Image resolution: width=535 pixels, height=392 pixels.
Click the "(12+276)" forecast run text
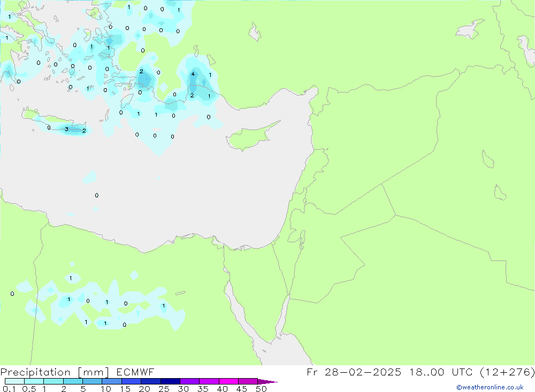pyautogui.click(x=507, y=372)
